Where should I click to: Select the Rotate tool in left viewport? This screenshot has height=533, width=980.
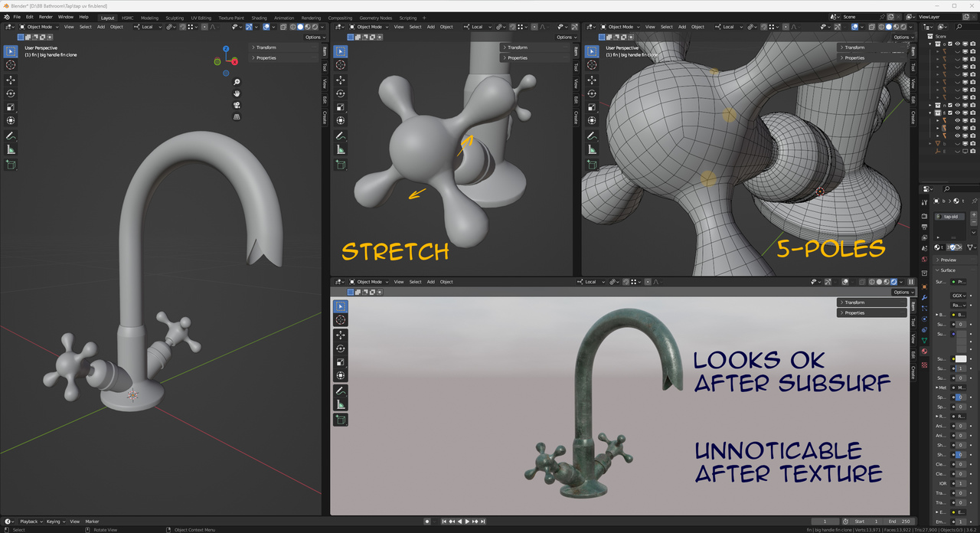tap(11, 93)
